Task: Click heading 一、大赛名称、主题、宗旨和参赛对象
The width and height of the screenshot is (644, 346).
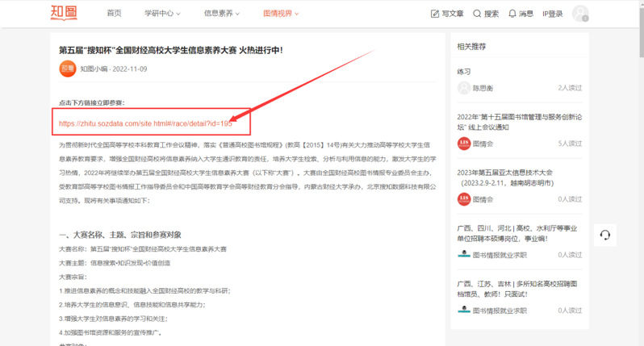Action: click(120, 235)
